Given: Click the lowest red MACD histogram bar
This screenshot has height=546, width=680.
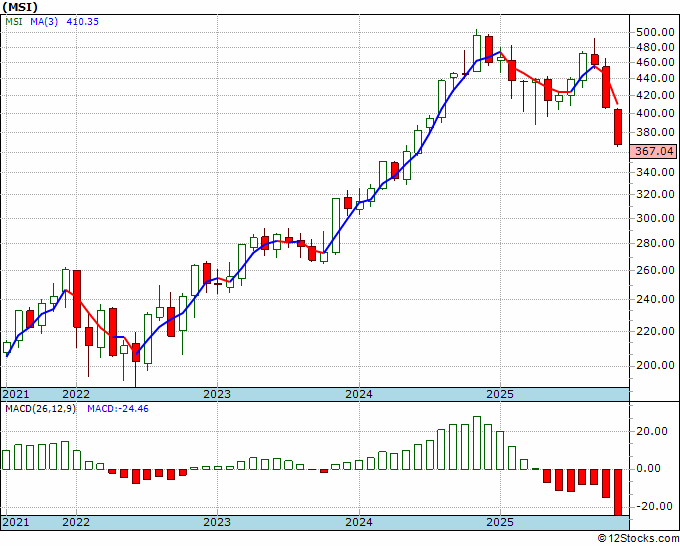Looking at the screenshot, I should (x=618, y=492).
